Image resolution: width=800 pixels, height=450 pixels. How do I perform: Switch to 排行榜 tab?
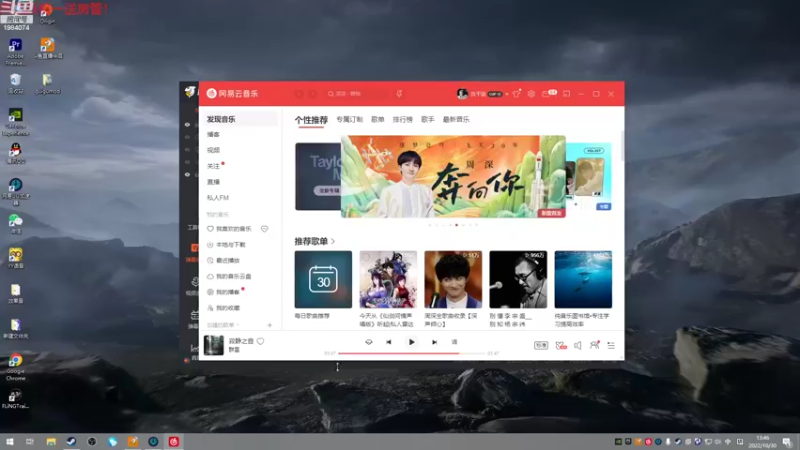point(403,119)
